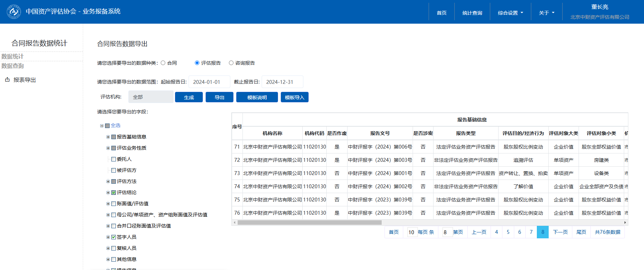
Task: Go to page 7 in pagination
Action: (531, 232)
